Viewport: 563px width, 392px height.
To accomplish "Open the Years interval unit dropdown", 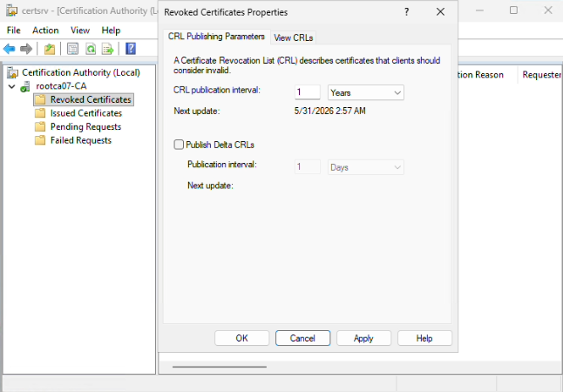I will tap(365, 92).
